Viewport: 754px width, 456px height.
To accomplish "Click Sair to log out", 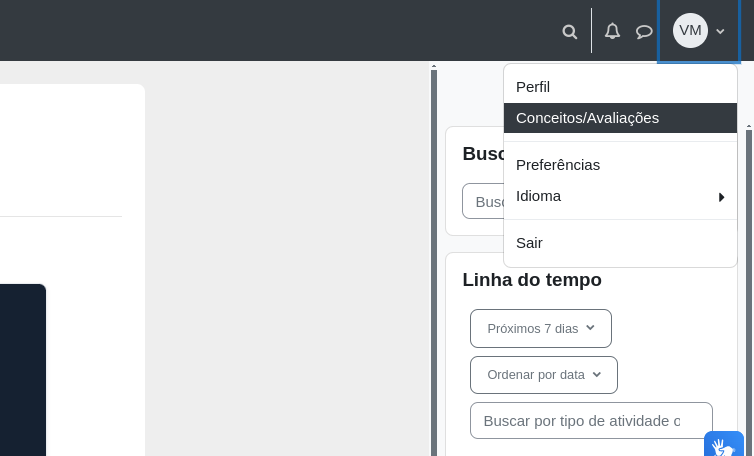I will (x=529, y=243).
